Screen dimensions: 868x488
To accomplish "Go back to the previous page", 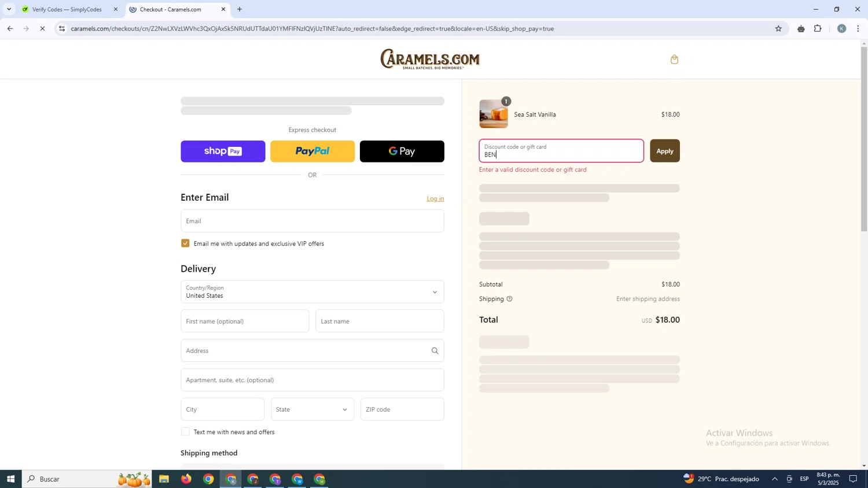I will (10, 28).
